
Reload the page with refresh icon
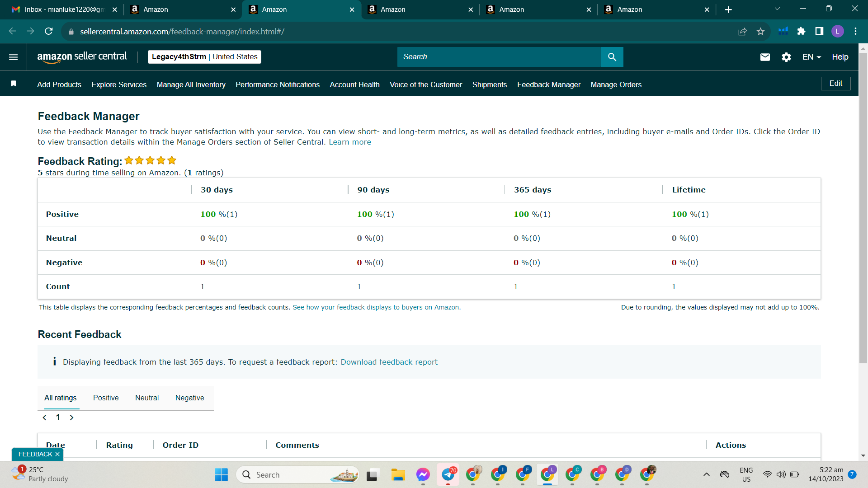click(49, 31)
